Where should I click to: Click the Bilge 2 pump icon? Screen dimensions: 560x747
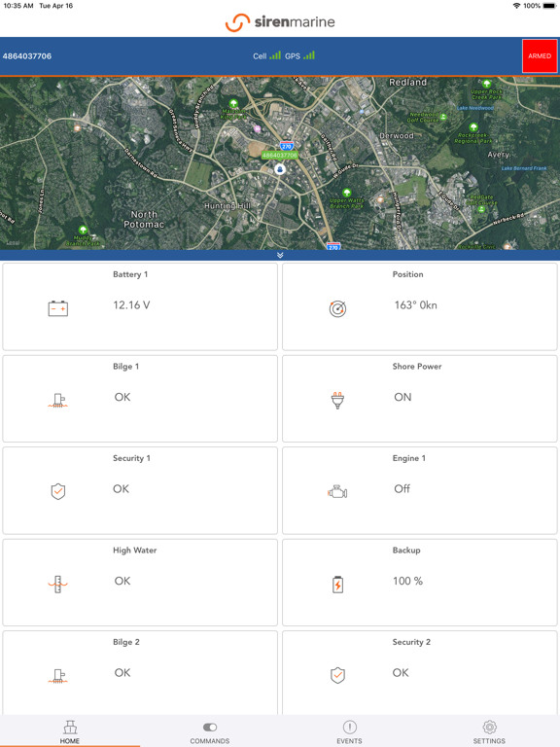pos(58,676)
